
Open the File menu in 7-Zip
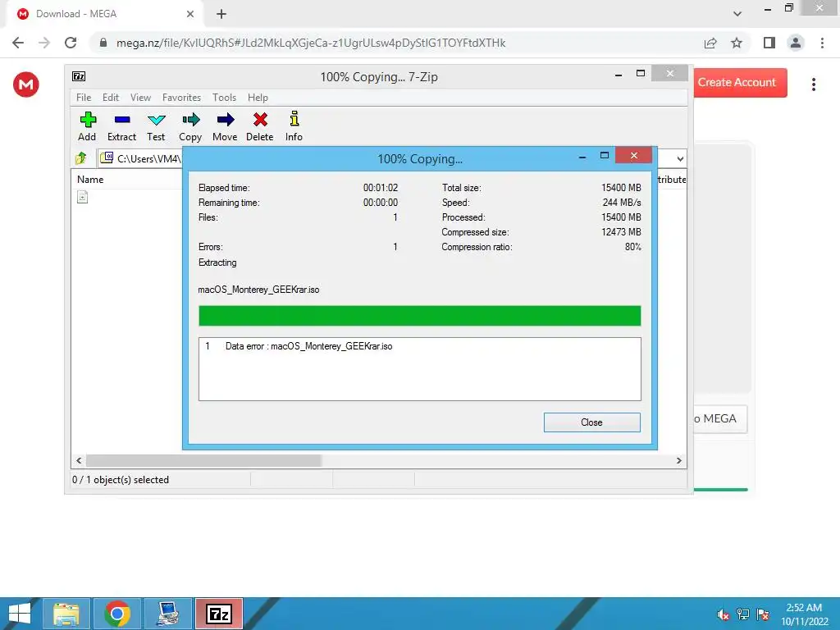(84, 98)
